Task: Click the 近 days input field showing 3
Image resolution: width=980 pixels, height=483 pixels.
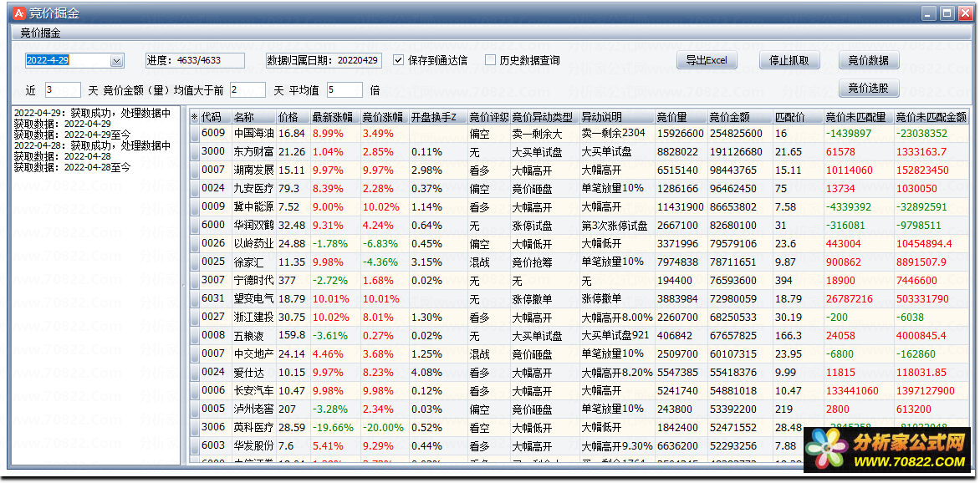Action: [x=63, y=90]
